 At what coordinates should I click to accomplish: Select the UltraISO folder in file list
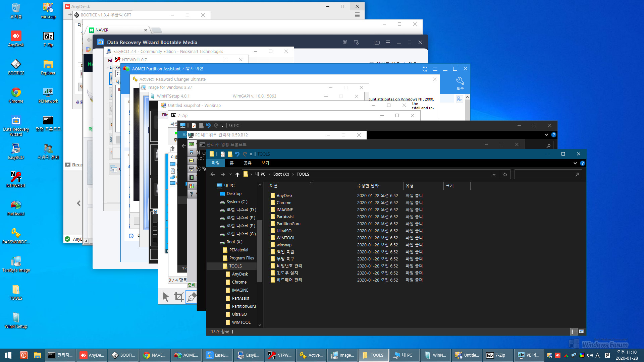tap(284, 231)
